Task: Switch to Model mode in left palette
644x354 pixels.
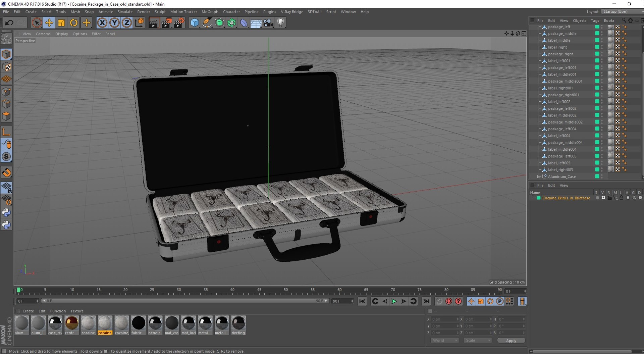Action: tap(6, 54)
